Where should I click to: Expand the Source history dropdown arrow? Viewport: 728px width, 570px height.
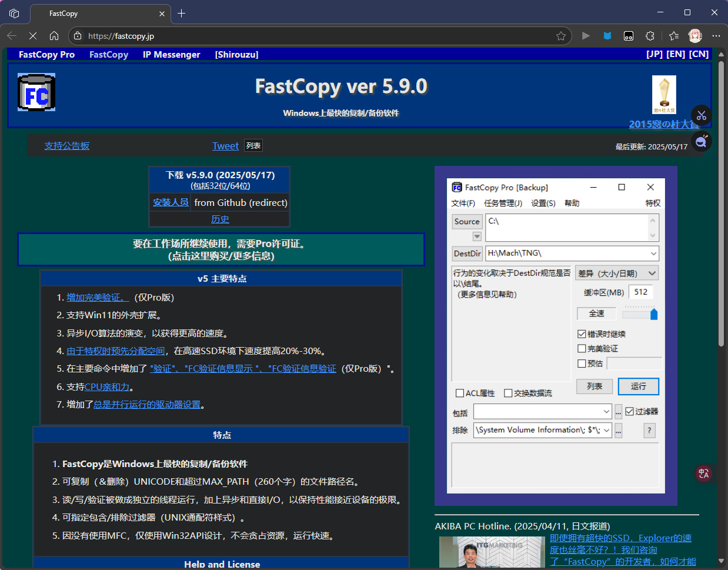(x=477, y=236)
